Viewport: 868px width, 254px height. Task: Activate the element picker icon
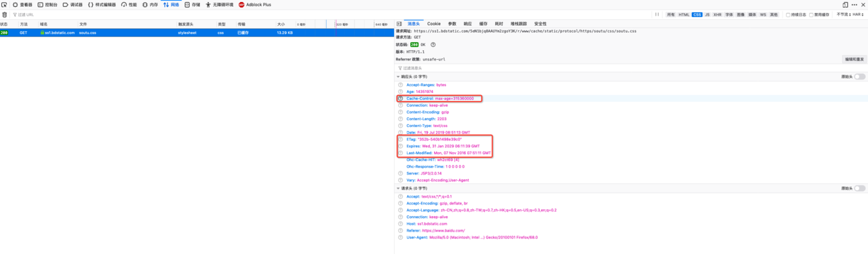(4, 4)
